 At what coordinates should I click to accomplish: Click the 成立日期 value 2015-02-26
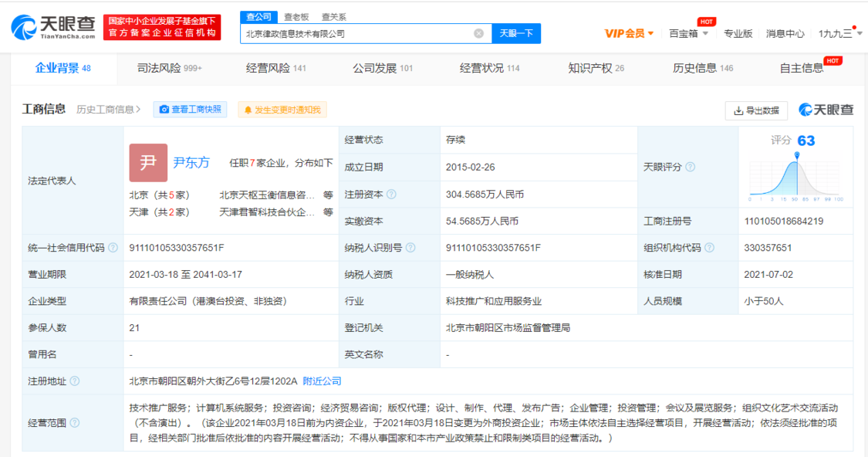[x=470, y=167]
